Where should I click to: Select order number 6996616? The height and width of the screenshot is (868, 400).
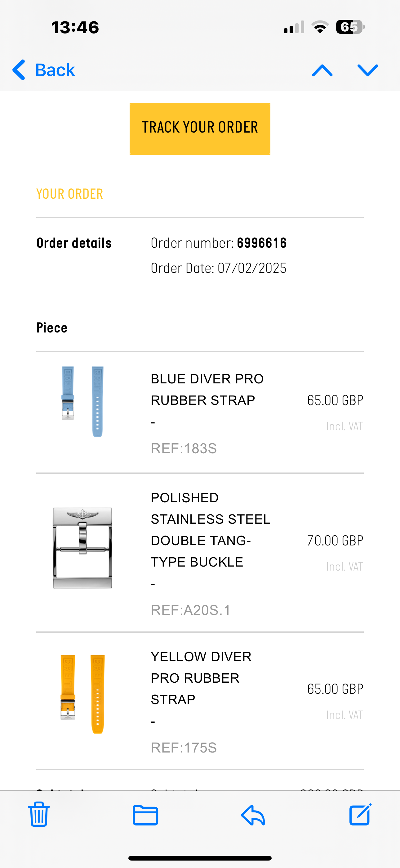(x=262, y=243)
